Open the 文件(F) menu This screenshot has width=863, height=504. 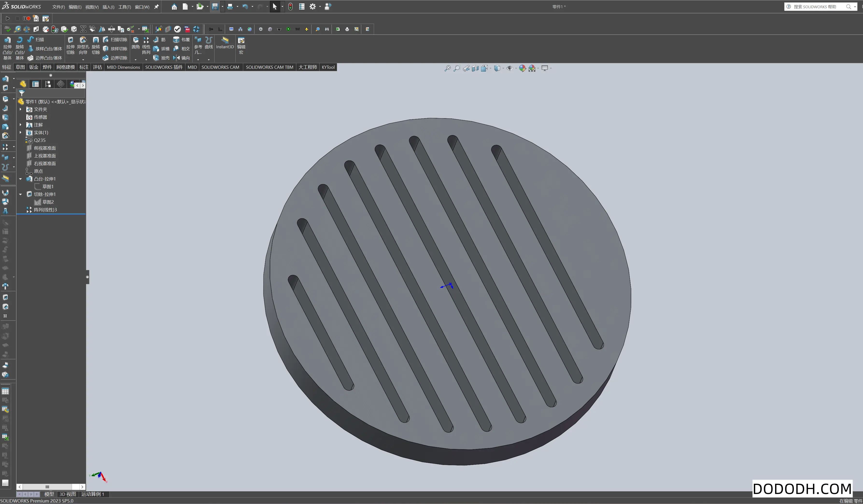(x=58, y=7)
